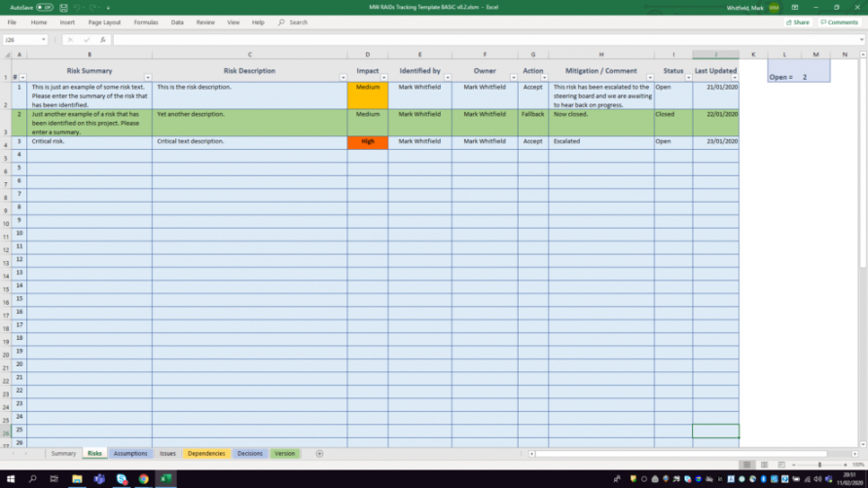This screenshot has width=868, height=488.
Task: Select the 23/01/2020 date cell
Action: click(715, 143)
